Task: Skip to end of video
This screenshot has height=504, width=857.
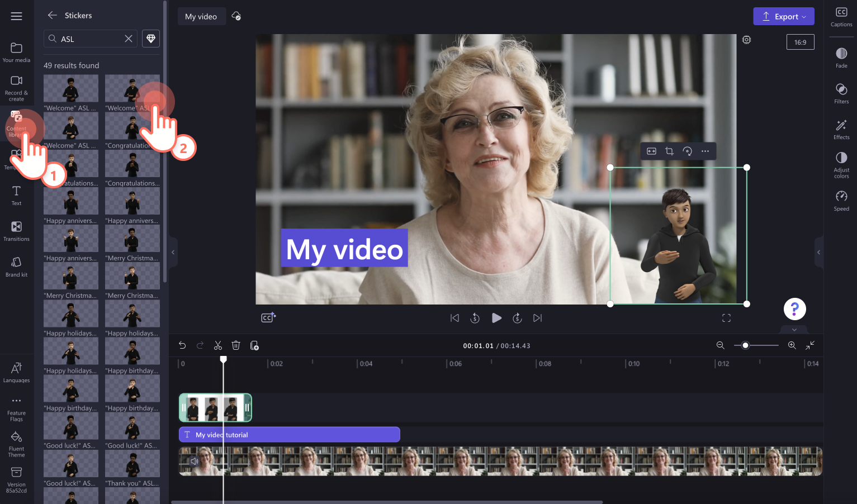Action: [x=538, y=318]
